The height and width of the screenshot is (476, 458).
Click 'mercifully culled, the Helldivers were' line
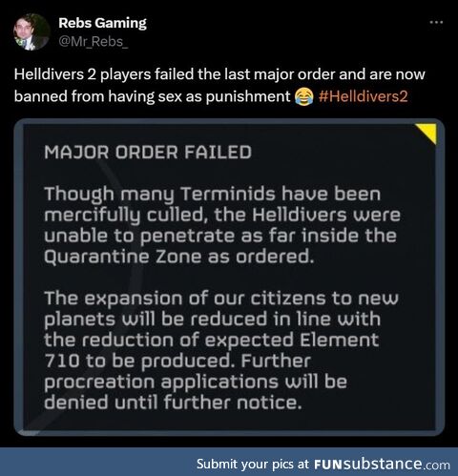point(222,215)
